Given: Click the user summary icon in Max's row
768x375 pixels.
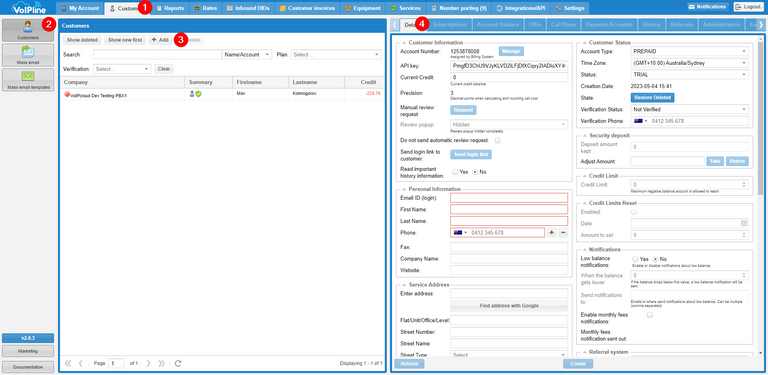Looking at the screenshot, I should click(192, 94).
